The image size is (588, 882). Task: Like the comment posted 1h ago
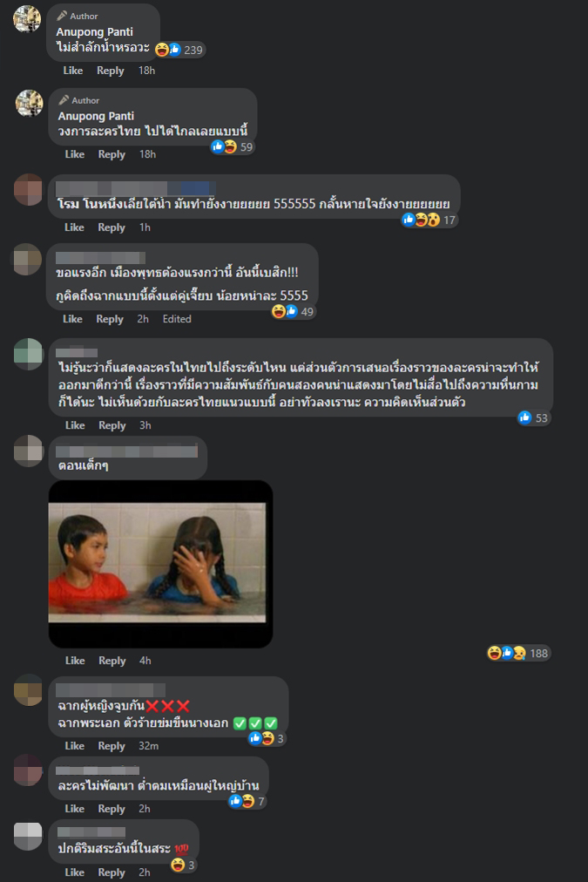pyautogui.click(x=74, y=227)
